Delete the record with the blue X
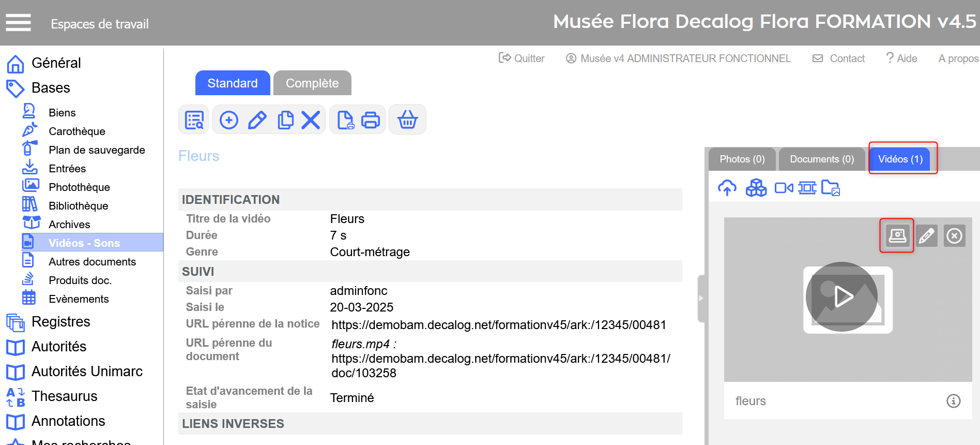Image resolution: width=980 pixels, height=445 pixels. pyautogui.click(x=311, y=120)
